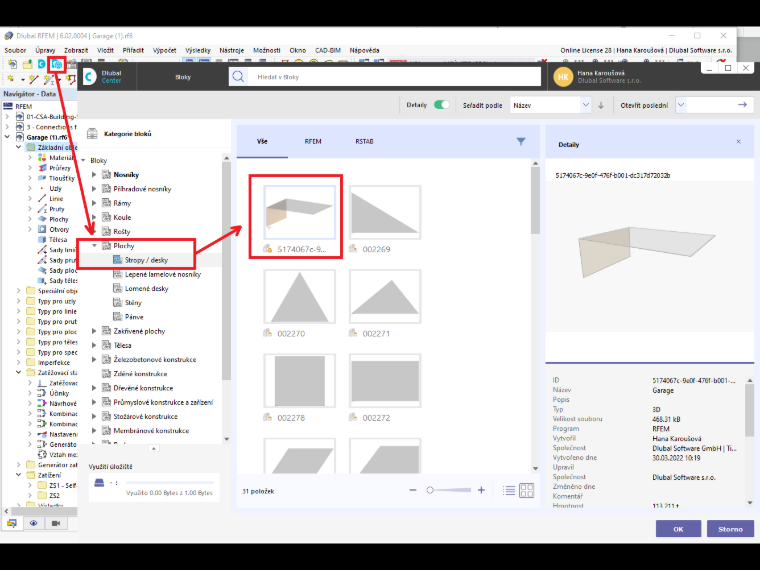Open navigator views camera tab

click(56, 523)
